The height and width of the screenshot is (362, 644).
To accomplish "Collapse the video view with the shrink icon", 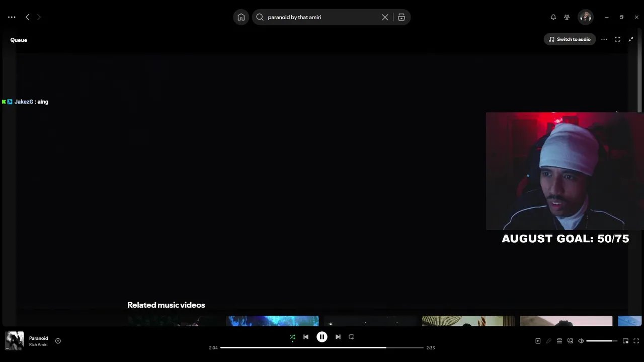I will [631, 39].
